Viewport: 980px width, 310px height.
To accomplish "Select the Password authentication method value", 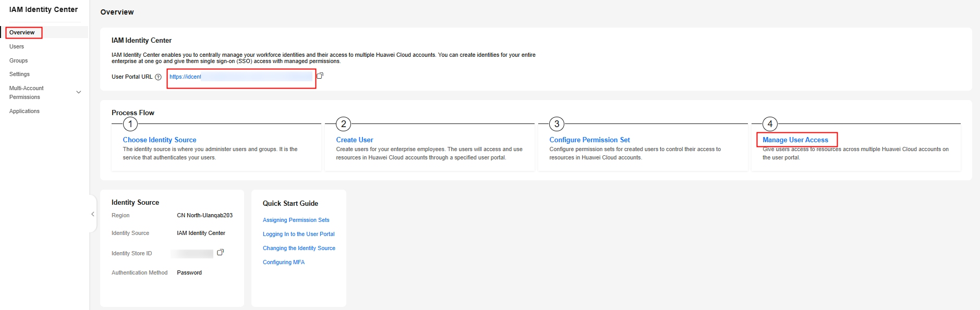I will (x=189, y=272).
